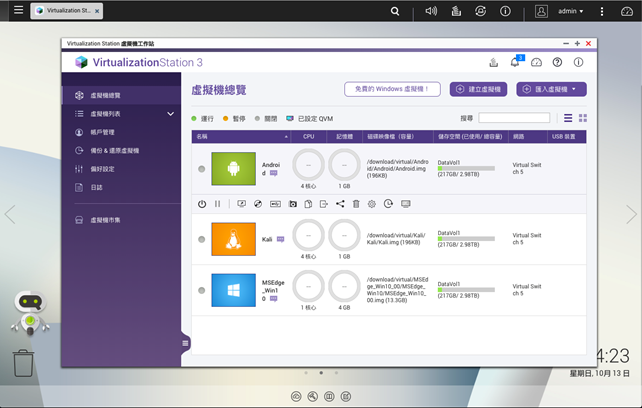Click the 建立虛擬機 button
This screenshot has width=642, height=408.
click(478, 89)
